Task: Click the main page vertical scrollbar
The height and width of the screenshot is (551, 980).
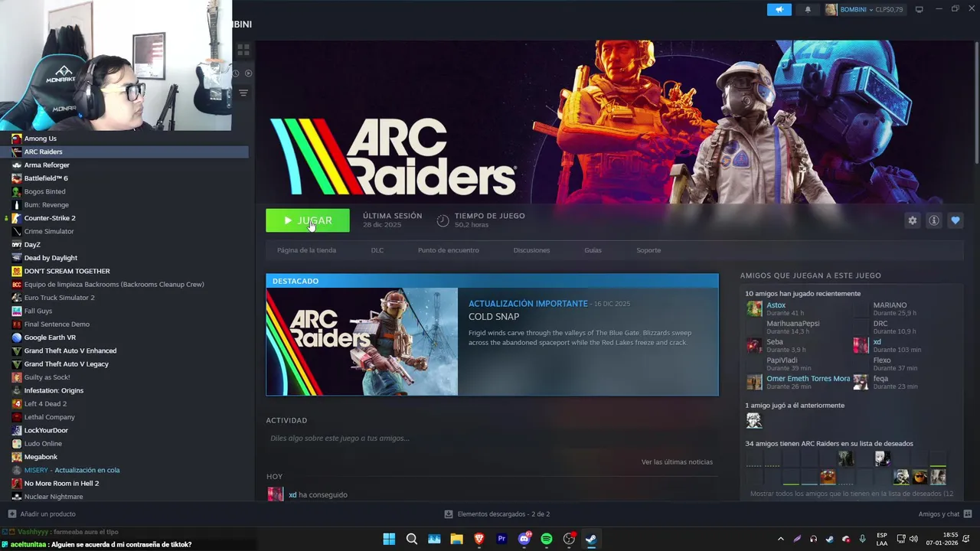Action: [976, 102]
